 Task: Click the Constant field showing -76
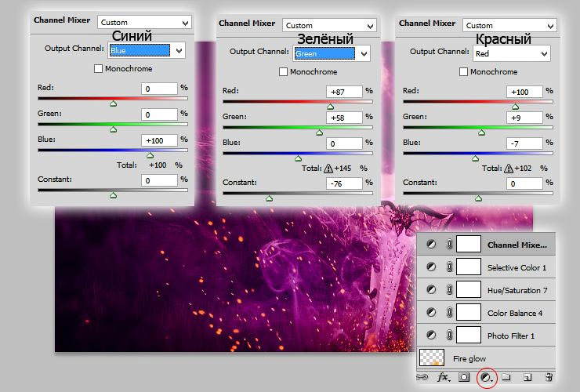[x=344, y=183]
